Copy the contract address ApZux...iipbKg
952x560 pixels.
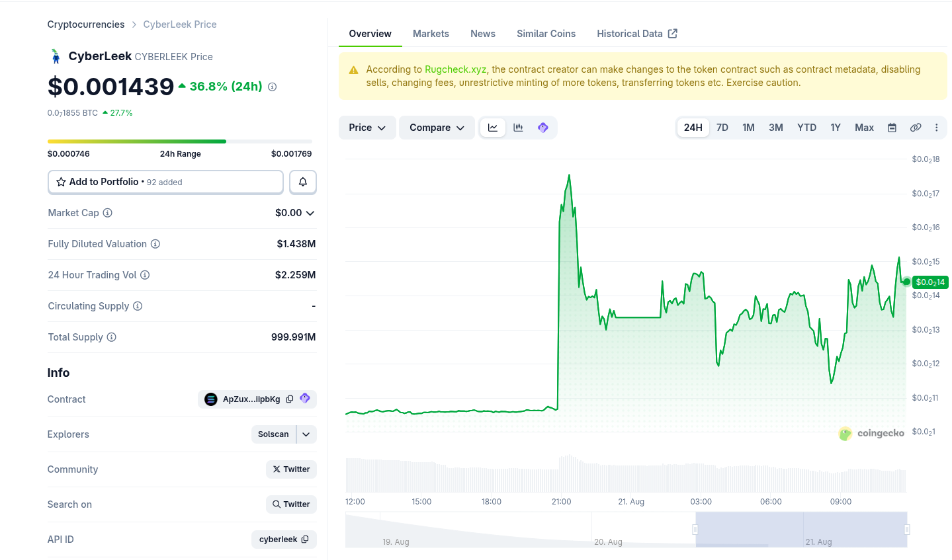pos(290,399)
